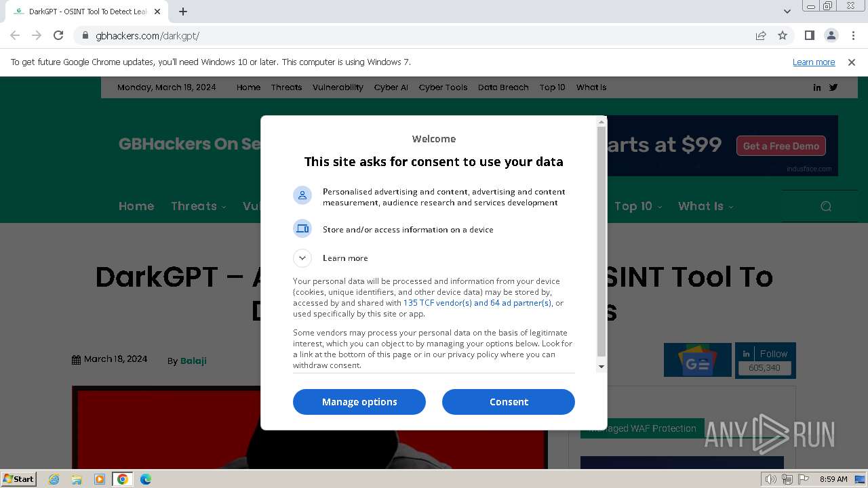Click the Chrome icon in the taskbar
This screenshot has width=868, height=488.
coord(123,479)
